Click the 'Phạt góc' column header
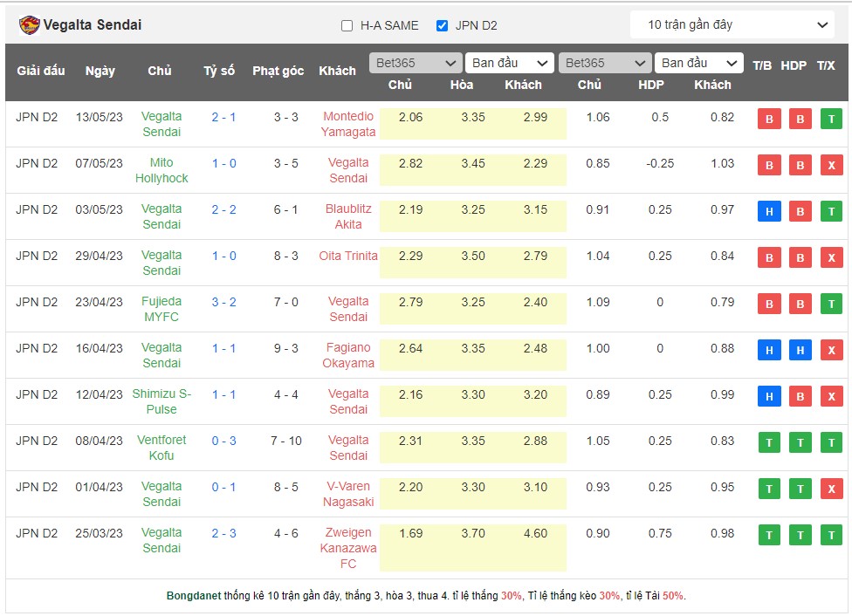 (278, 72)
